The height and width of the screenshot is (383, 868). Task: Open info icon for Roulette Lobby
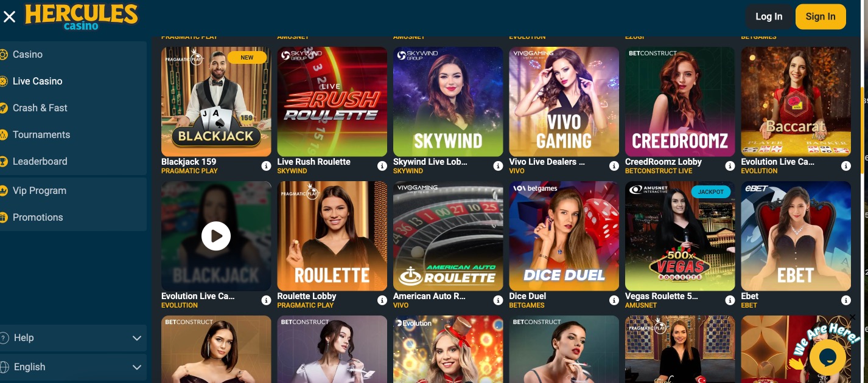click(x=382, y=300)
